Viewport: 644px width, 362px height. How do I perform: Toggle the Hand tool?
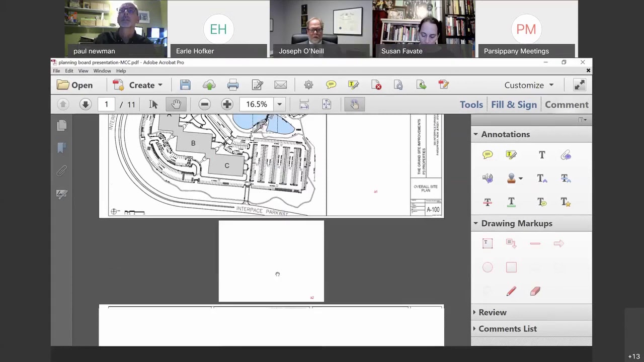(x=176, y=105)
